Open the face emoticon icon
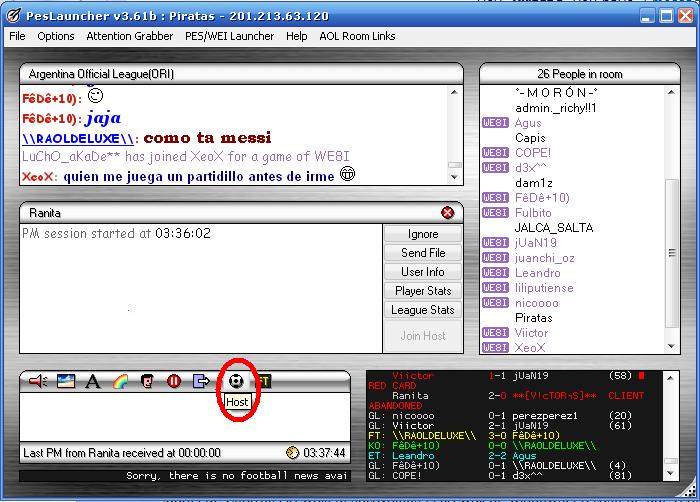 [x=147, y=381]
